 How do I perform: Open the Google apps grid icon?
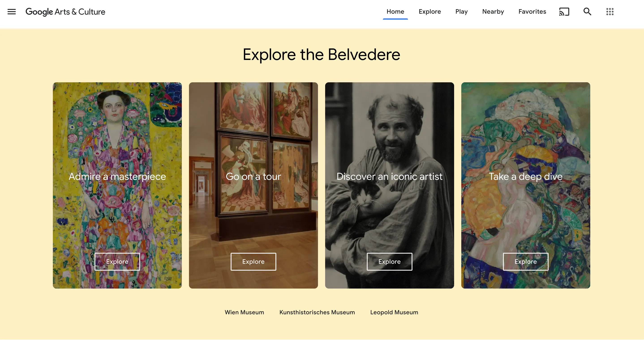[x=610, y=11]
